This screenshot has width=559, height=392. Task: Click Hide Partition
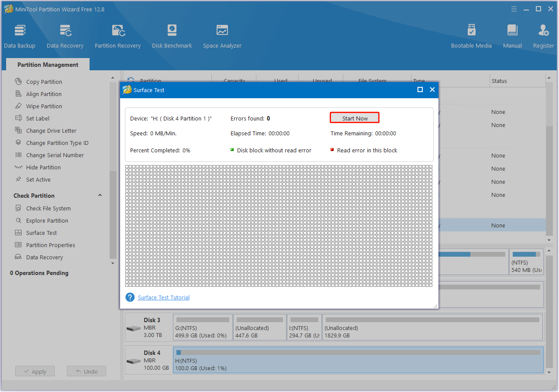click(x=43, y=167)
